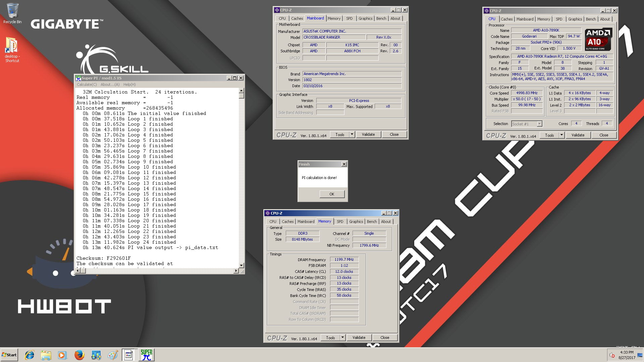Click CPU-Z icon in CPU window title bar
Image resolution: width=644 pixels, height=362 pixels.
pyautogui.click(x=487, y=11)
